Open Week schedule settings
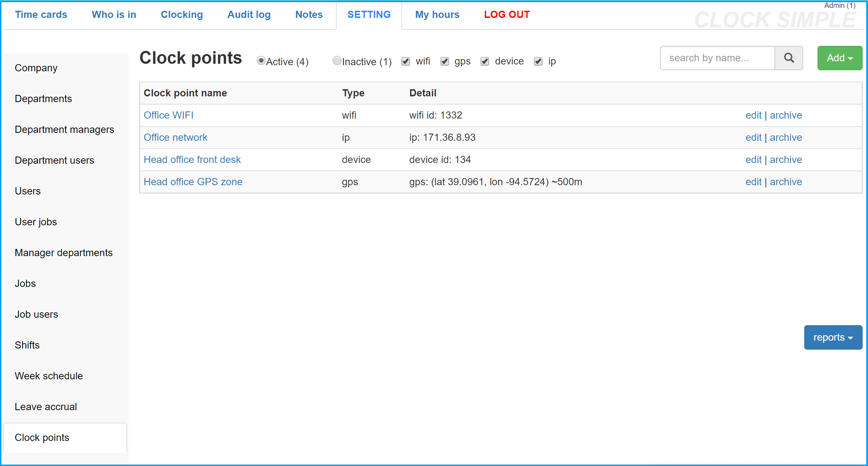Viewport: 868px width, 466px height. click(x=49, y=376)
